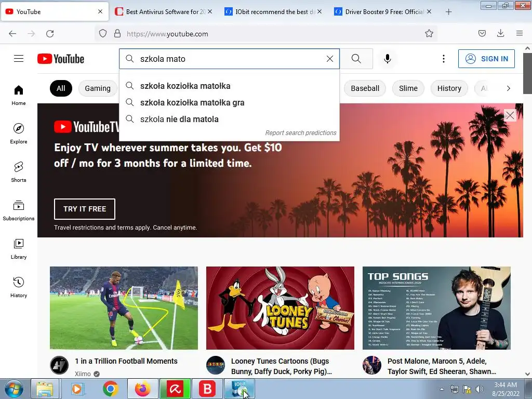532x399 pixels.
Task: Select the Gaming filter chip
Action: [x=98, y=88]
